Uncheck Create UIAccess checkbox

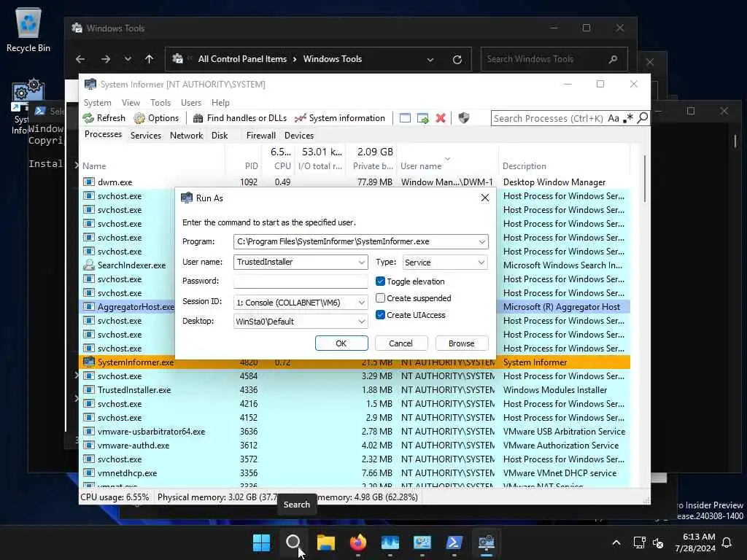pyautogui.click(x=380, y=315)
